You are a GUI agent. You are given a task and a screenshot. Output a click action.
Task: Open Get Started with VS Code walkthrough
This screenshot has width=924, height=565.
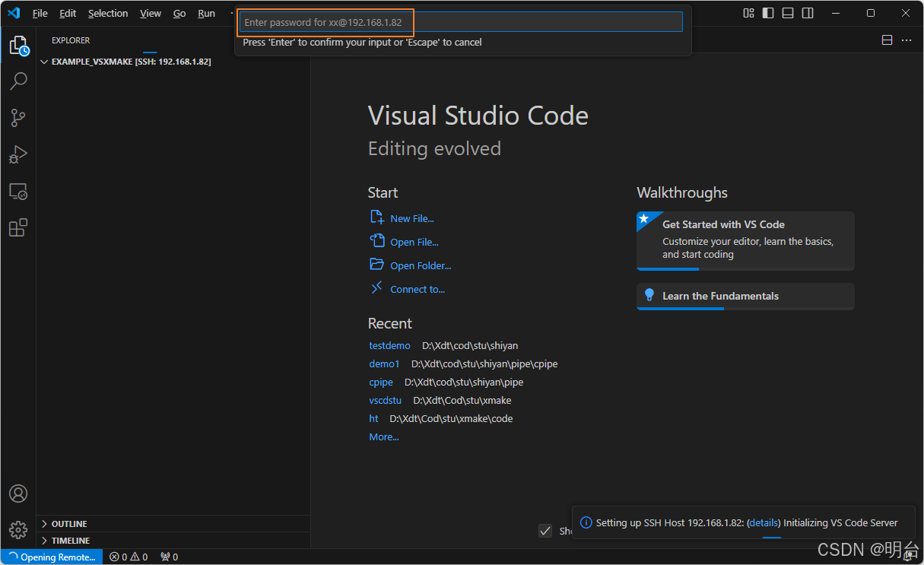point(745,240)
